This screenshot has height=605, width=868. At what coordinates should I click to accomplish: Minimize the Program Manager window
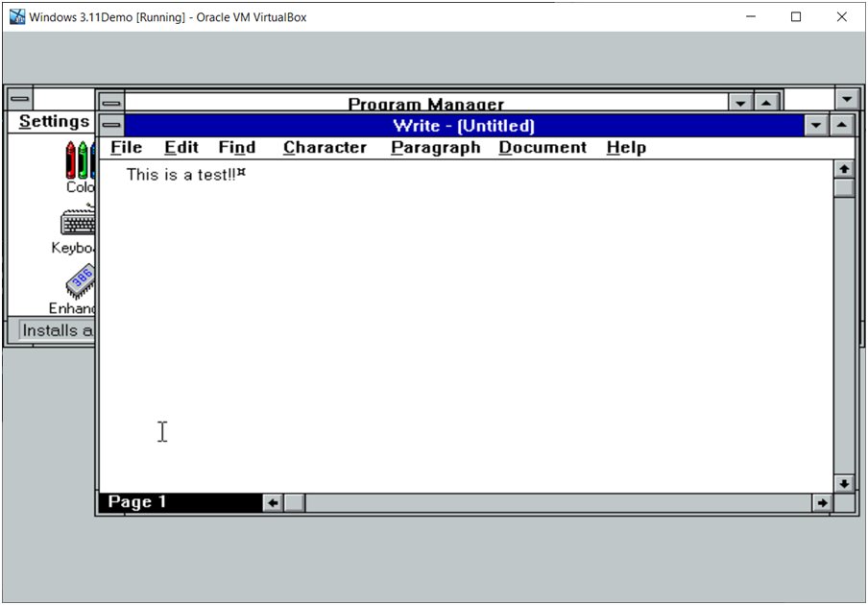pyautogui.click(x=740, y=103)
